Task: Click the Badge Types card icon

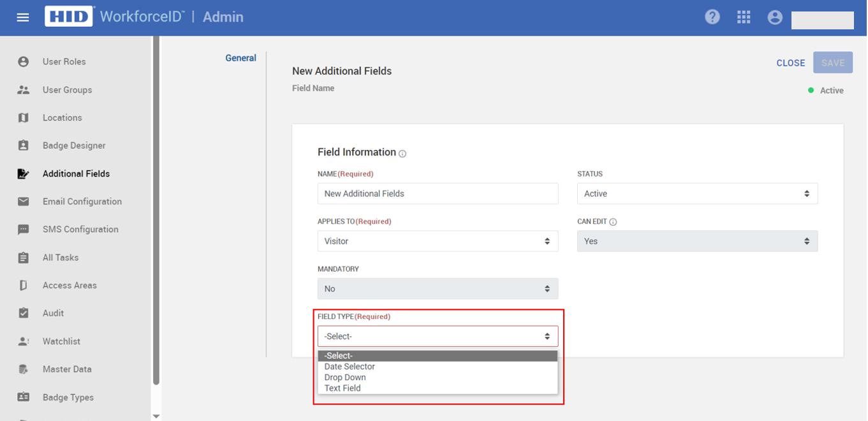Action: coord(24,397)
